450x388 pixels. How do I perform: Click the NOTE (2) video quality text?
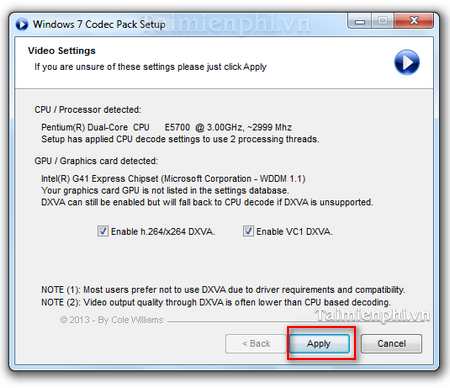216,302
